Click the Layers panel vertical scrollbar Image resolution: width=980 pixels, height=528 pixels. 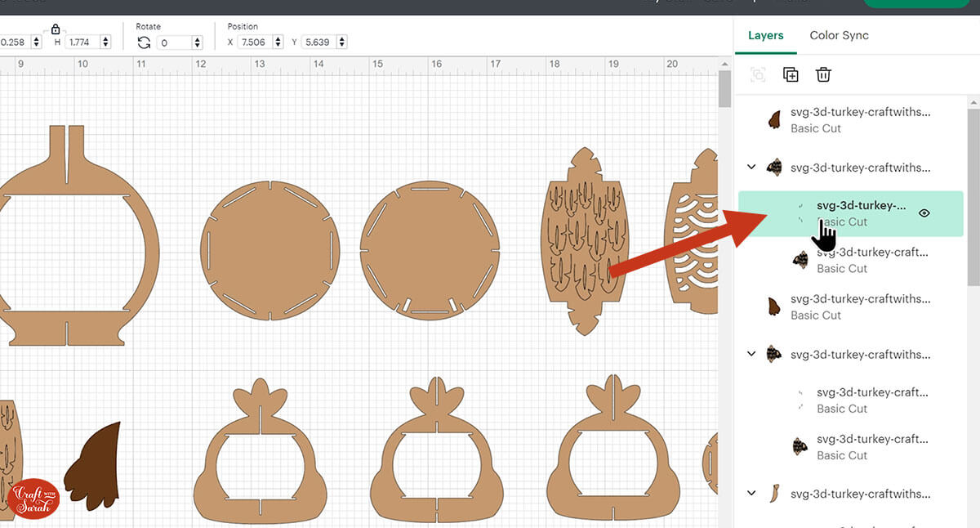pyautogui.click(x=972, y=196)
